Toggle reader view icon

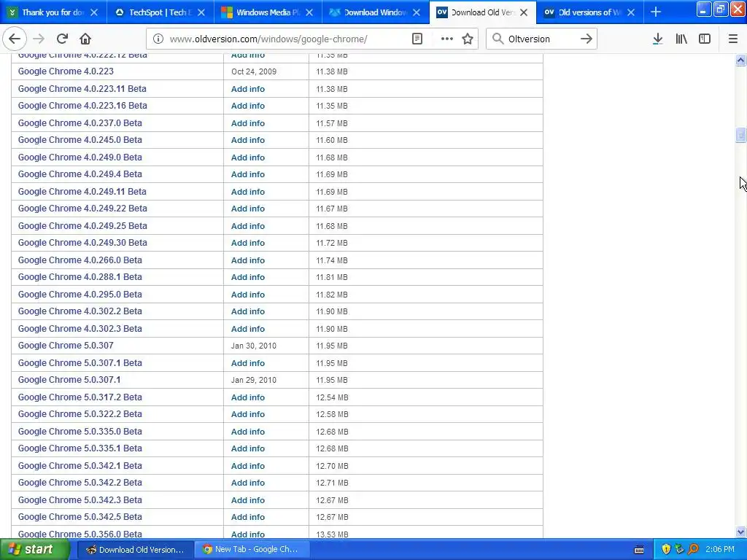point(417,39)
